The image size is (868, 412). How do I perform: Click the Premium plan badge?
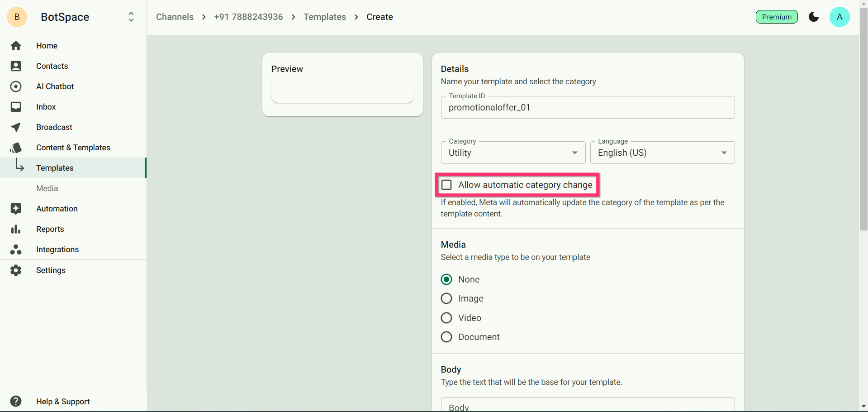pos(777,17)
